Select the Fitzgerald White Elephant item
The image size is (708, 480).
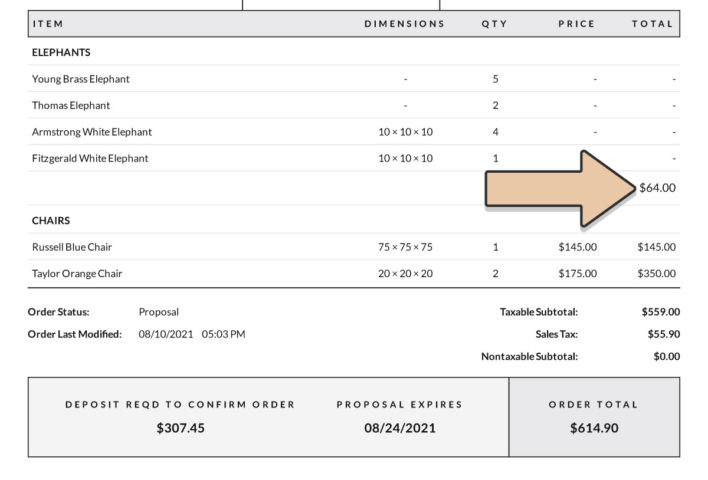pos(90,158)
